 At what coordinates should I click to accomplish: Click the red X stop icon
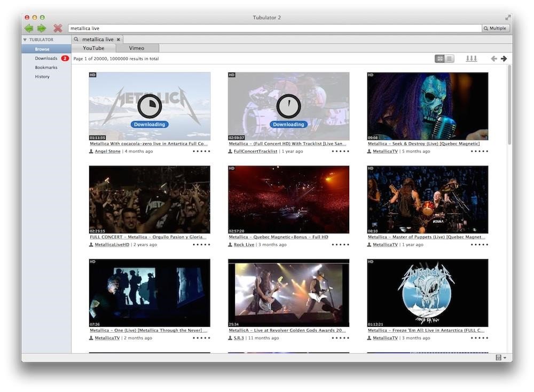coord(58,28)
